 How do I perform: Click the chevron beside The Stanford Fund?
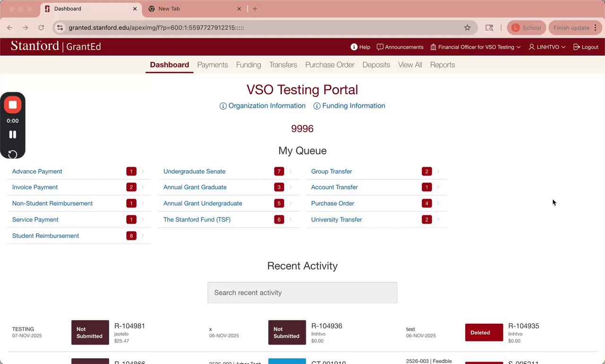pos(290,219)
